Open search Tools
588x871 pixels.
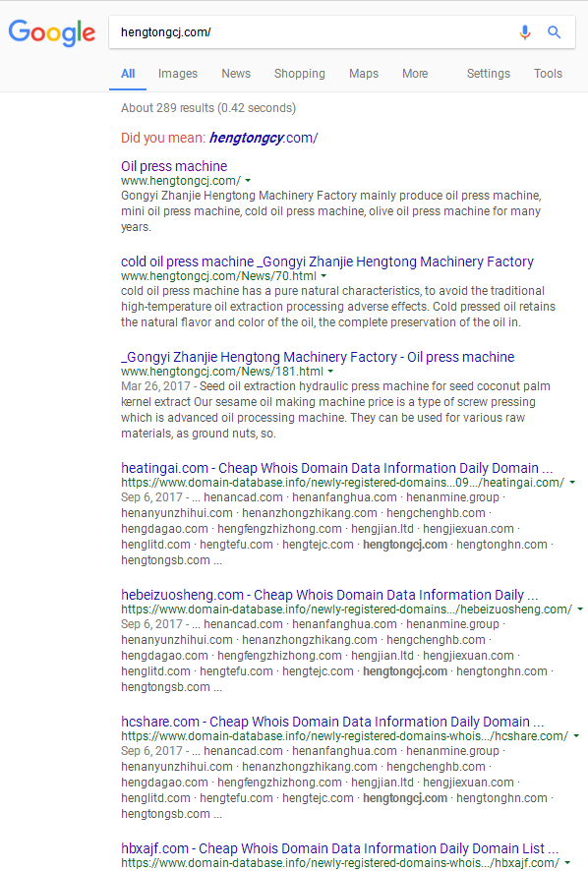[x=548, y=74]
